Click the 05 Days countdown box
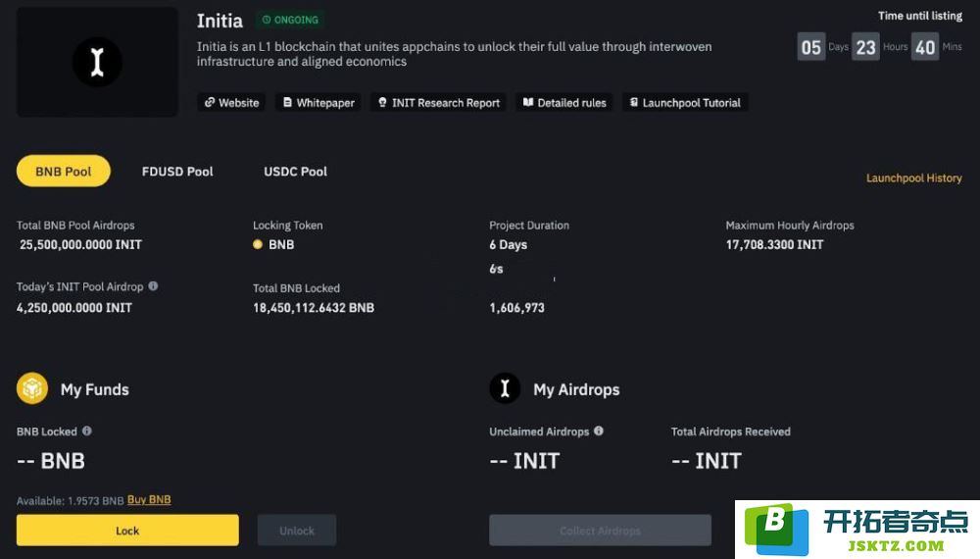980x559 pixels. pyautogui.click(x=811, y=47)
